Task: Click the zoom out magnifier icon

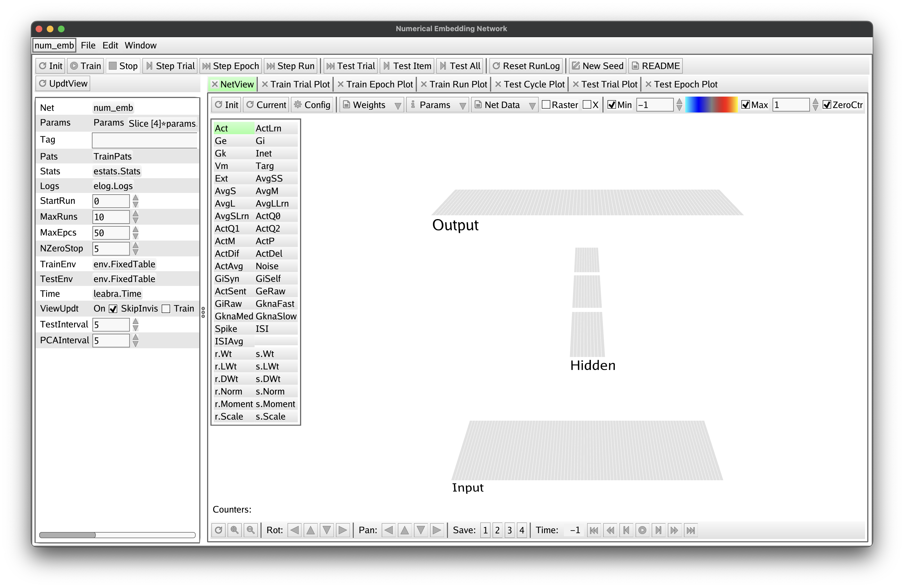Action: pyautogui.click(x=251, y=530)
